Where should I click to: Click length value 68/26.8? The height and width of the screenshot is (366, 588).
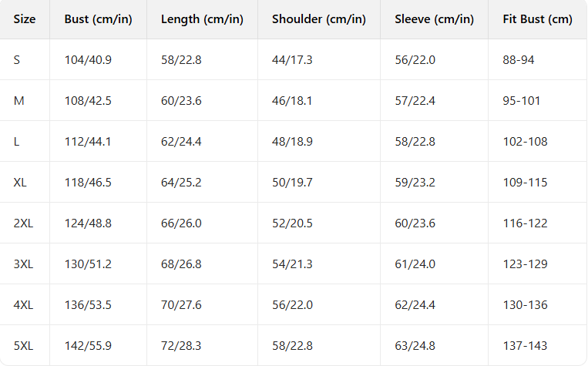pos(181,264)
